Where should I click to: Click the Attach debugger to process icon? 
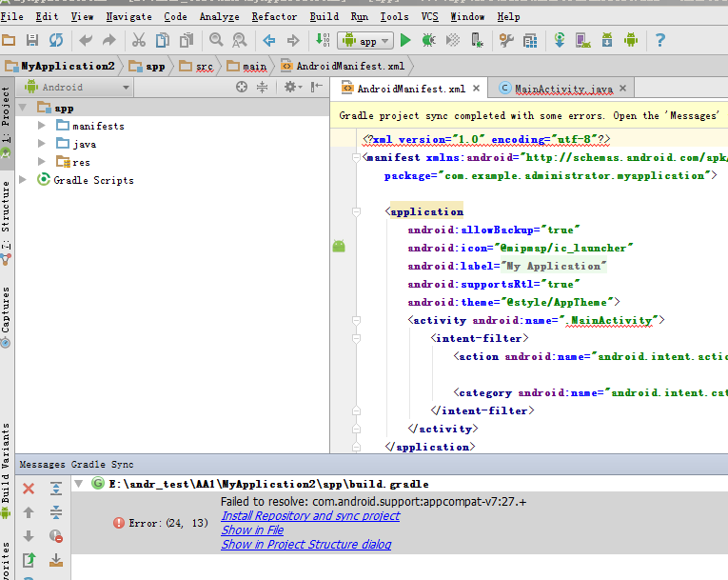pyautogui.click(x=477, y=40)
